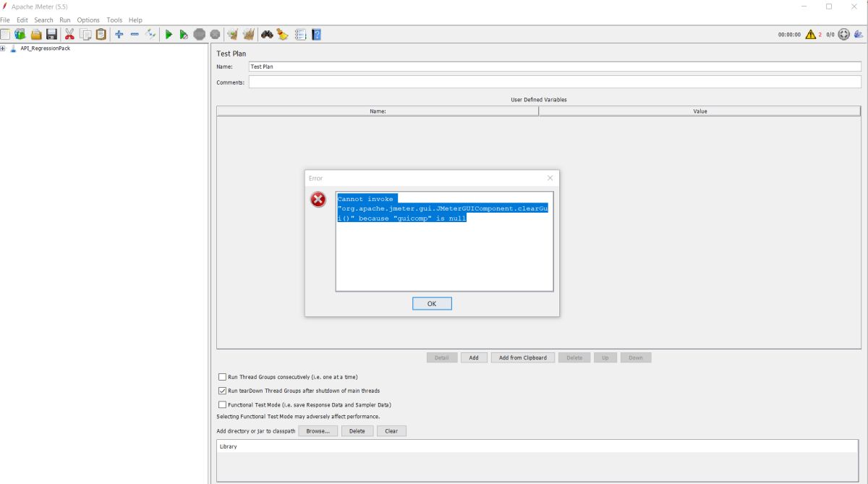Open the Edit menu

point(22,20)
